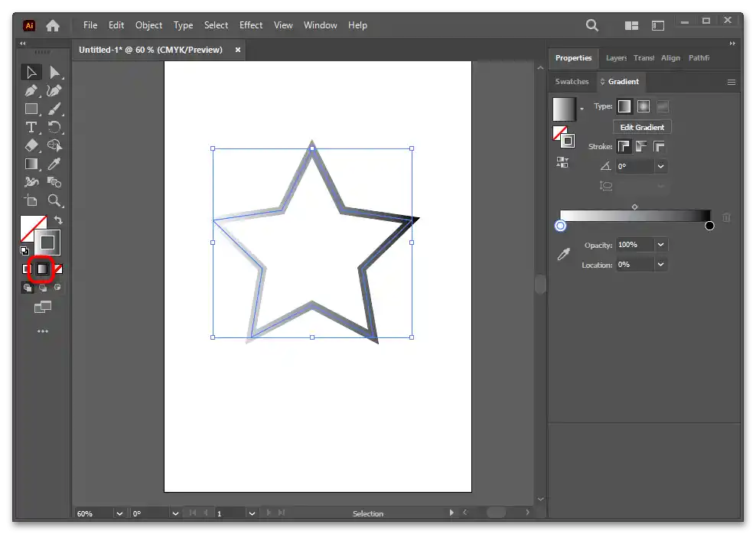The height and width of the screenshot is (534, 756).
Task: Expand the Opacity dropdown
Action: (660, 245)
